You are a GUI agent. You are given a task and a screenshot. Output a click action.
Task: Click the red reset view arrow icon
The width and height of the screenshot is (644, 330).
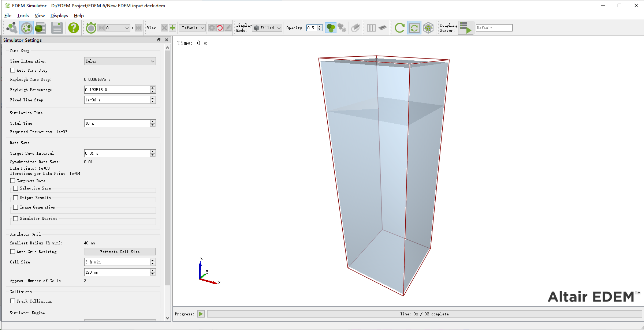tap(220, 28)
